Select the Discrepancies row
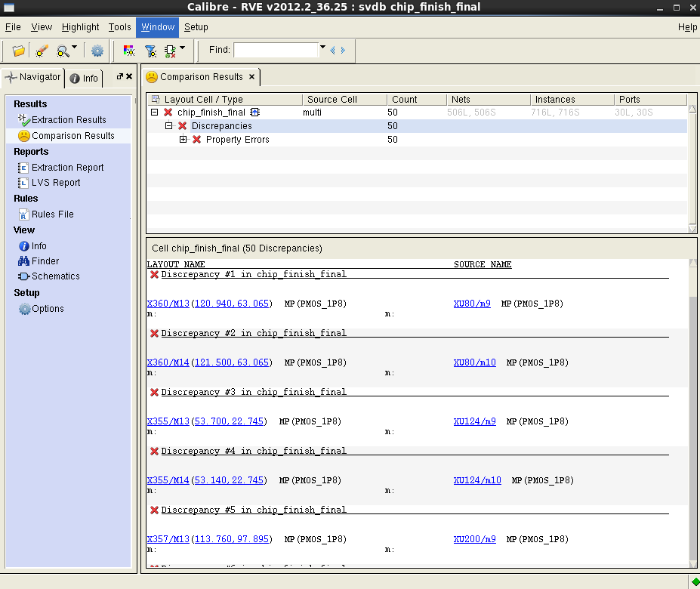The width and height of the screenshot is (700, 589). [417, 126]
